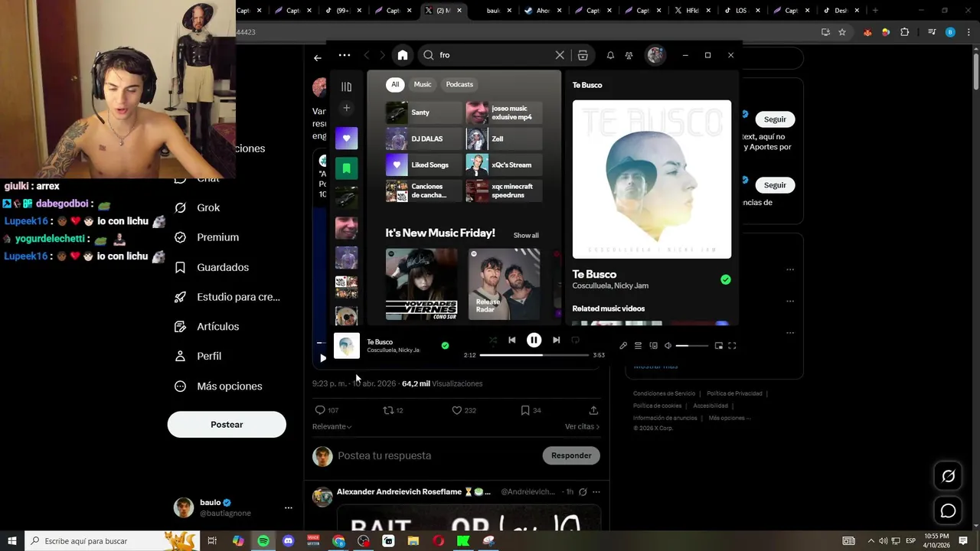The height and width of the screenshot is (551, 980).
Task: Open the Santy shortcut tile
Action: [423, 112]
